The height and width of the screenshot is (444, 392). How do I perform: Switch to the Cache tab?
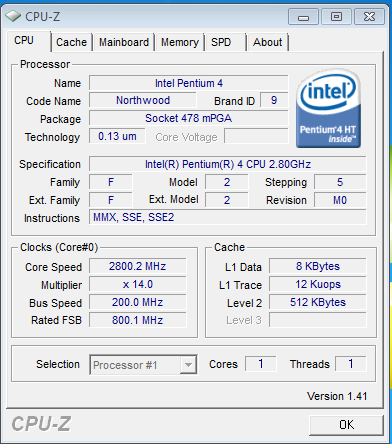pos(71,42)
